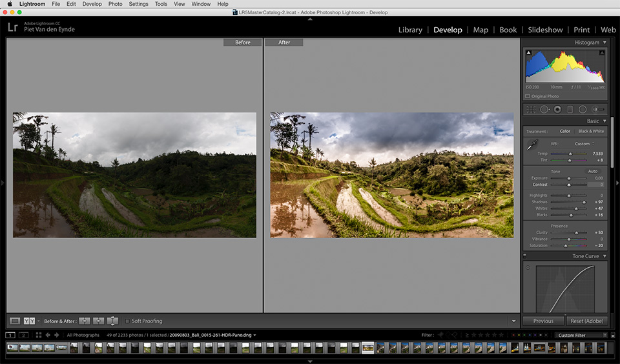620x364 pixels.
Task: Open the Settings menu
Action: point(138,4)
